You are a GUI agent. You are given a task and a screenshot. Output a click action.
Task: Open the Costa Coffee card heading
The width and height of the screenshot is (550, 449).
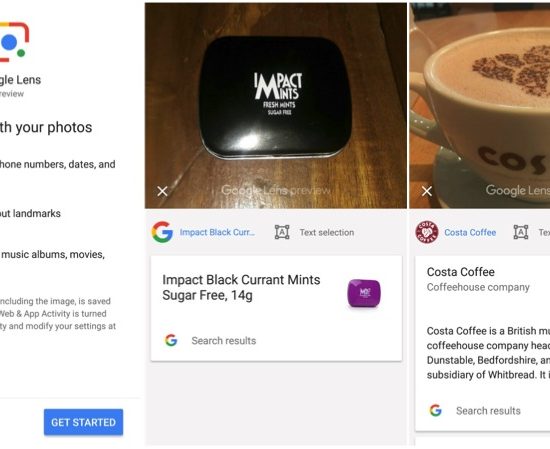pyautogui.click(x=461, y=272)
